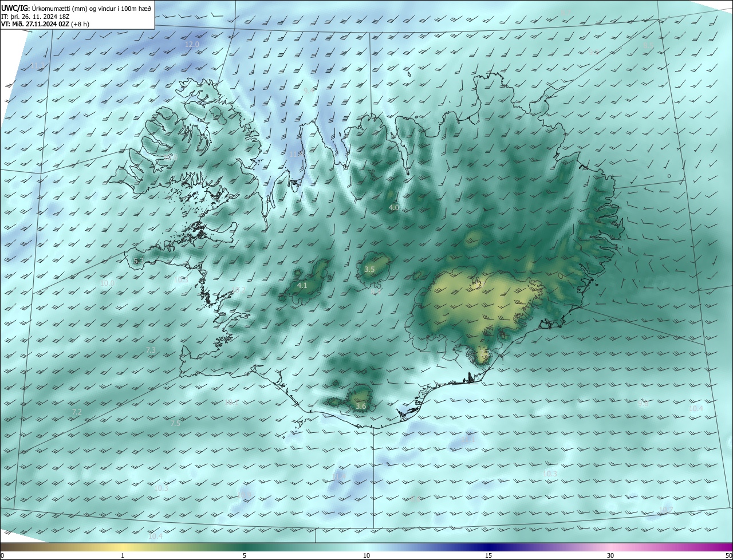
Task: Pick the light pink colorbar segment above 30
Action: pyautogui.click(x=610, y=547)
